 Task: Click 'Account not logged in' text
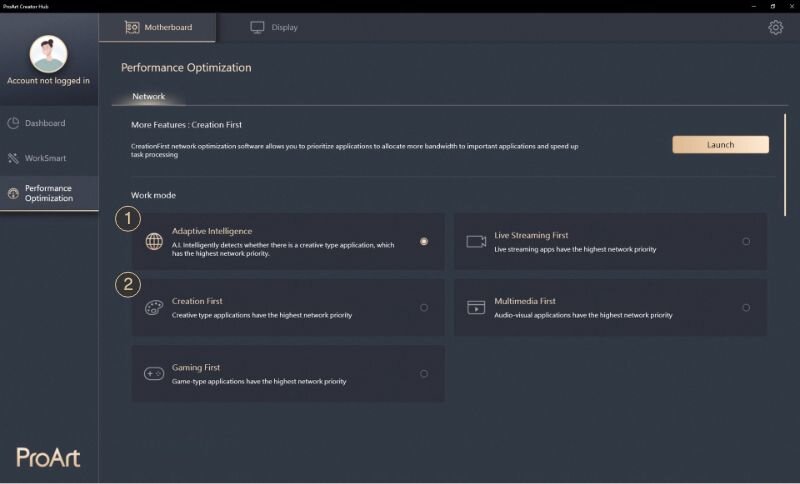(48, 81)
